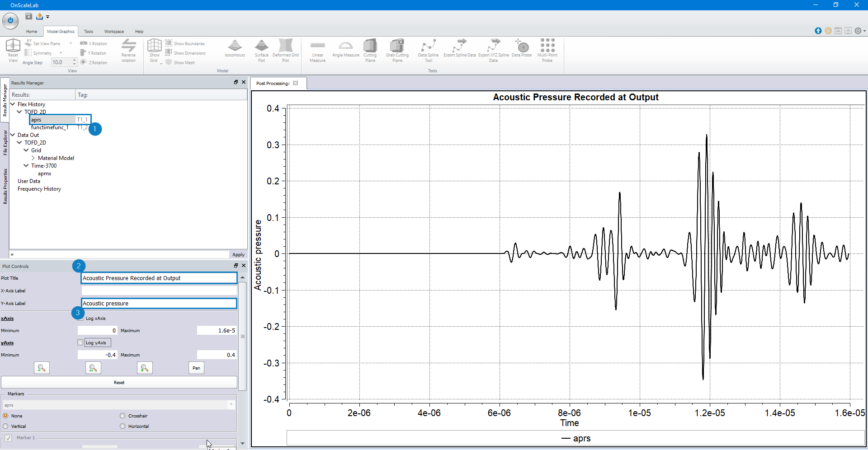Collapse the Grid tree node

26,150
